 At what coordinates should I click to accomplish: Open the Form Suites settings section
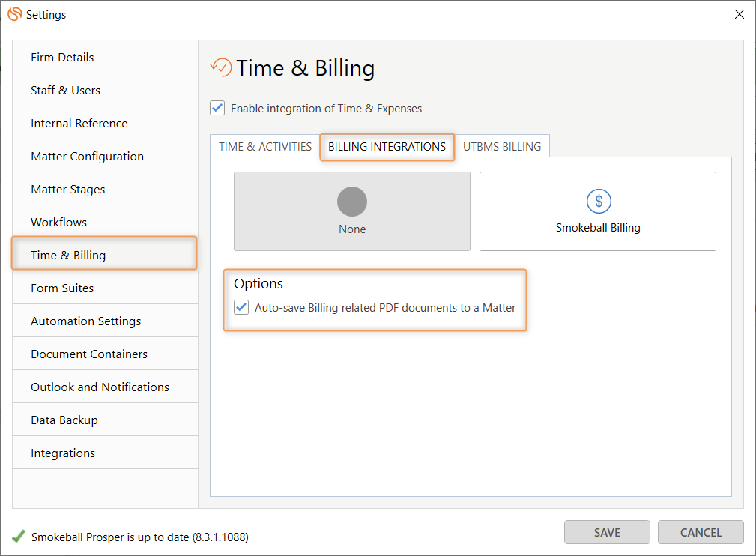pyautogui.click(x=61, y=288)
